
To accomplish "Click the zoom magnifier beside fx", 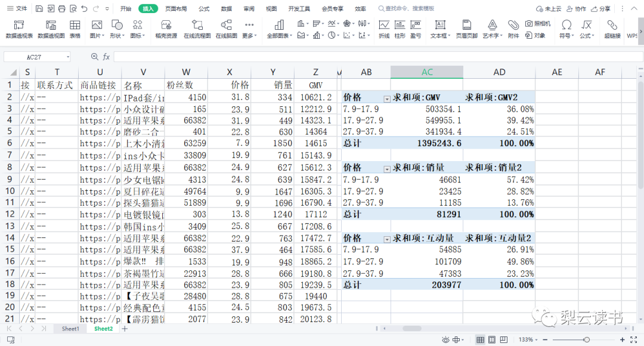I will (x=95, y=57).
